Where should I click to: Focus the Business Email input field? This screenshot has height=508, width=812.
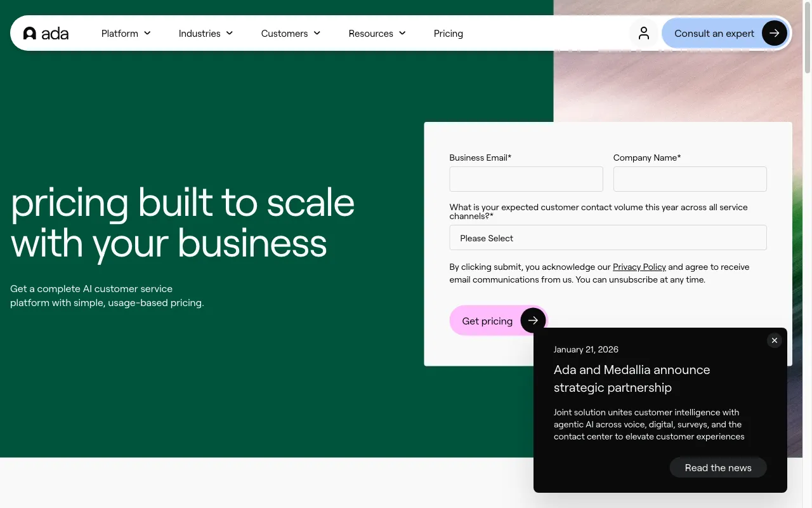pos(526,179)
